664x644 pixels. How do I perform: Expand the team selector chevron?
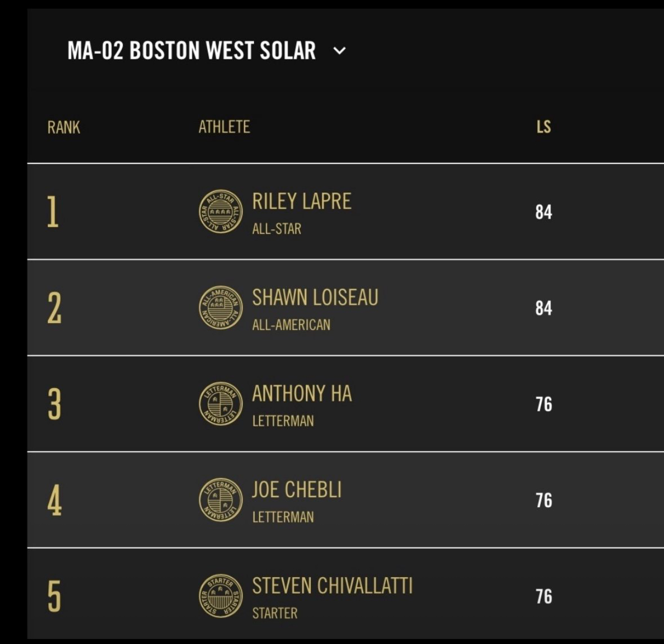click(340, 51)
